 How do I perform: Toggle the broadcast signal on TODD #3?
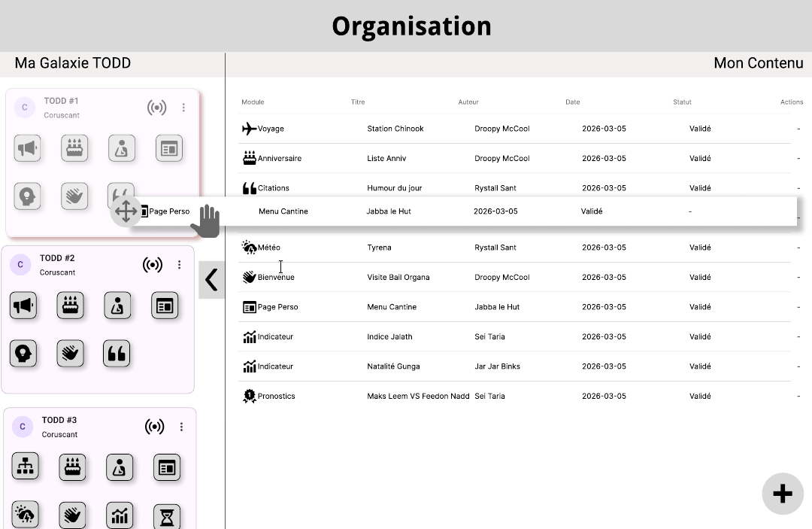(155, 427)
